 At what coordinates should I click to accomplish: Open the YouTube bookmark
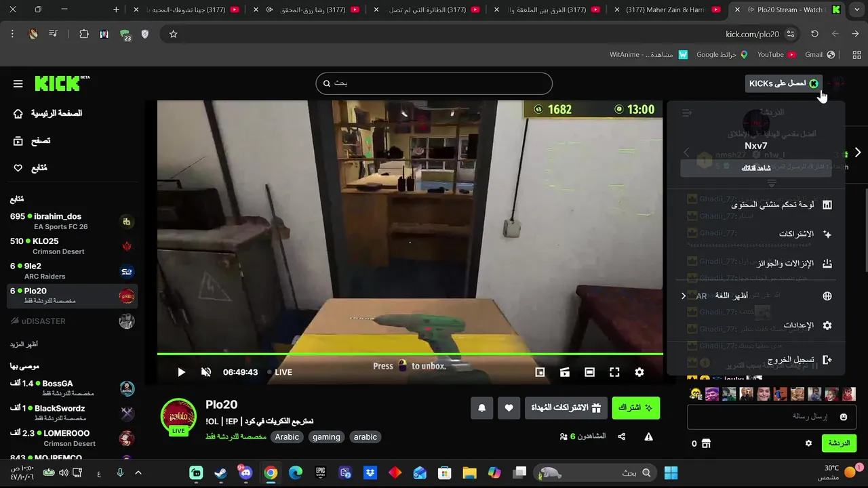(x=776, y=55)
